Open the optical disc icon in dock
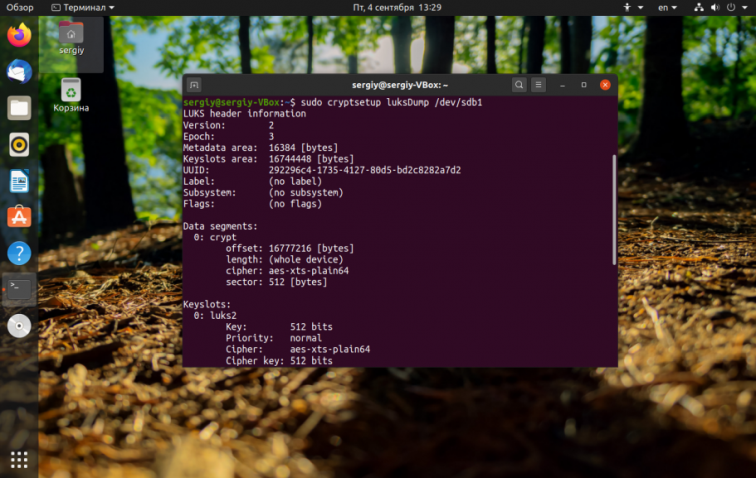756x478 pixels. tap(19, 326)
